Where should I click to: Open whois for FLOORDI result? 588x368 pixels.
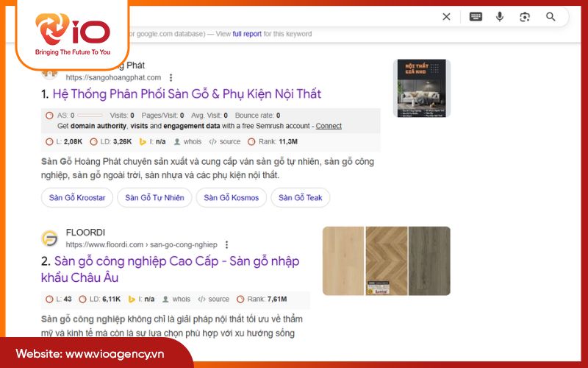click(176, 299)
